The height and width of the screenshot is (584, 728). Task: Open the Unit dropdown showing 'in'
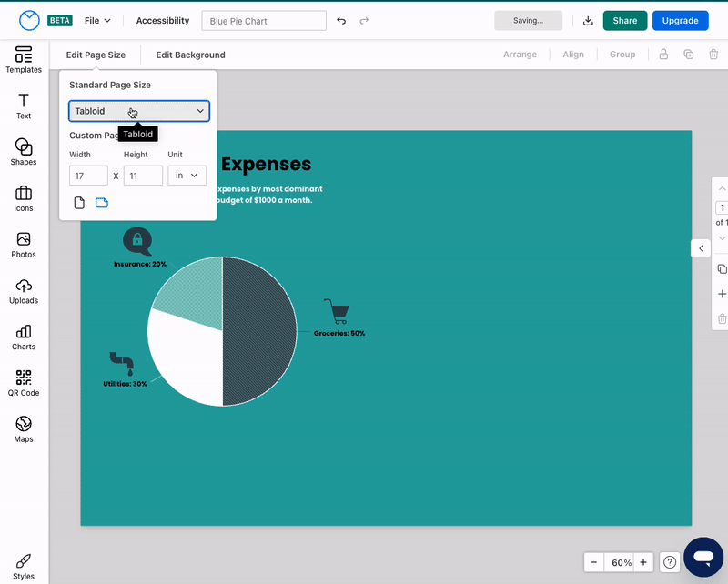(x=187, y=175)
